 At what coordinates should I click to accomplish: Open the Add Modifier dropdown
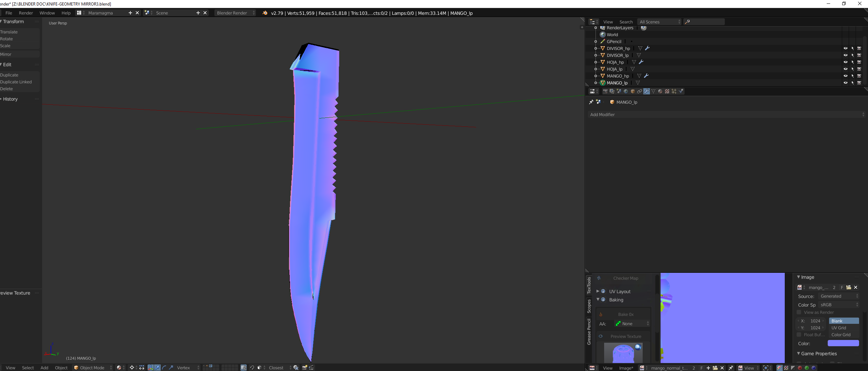[727, 114]
